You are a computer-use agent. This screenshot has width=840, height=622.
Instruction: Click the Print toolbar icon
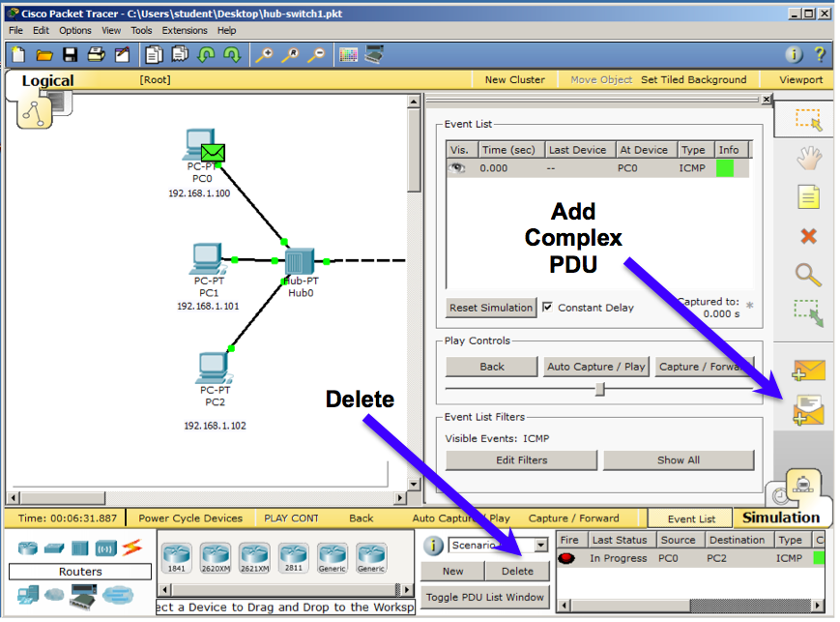pyautogui.click(x=96, y=54)
